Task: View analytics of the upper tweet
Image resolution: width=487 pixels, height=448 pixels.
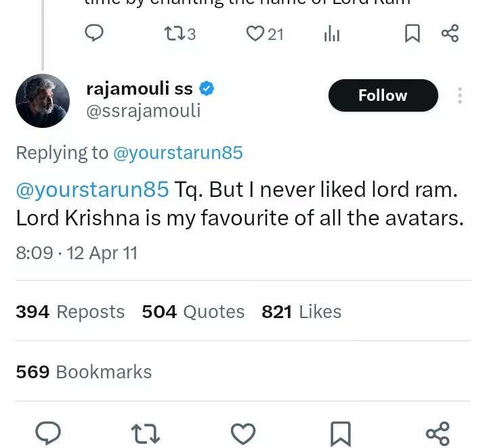Action: (x=332, y=33)
